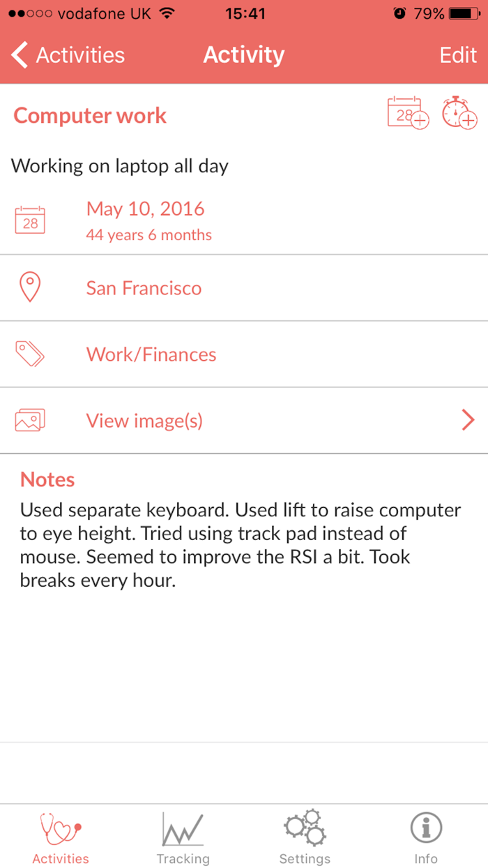The width and height of the screenshot is (488, 868).
Task: Tap the San Francisco location
Action: 144,288
